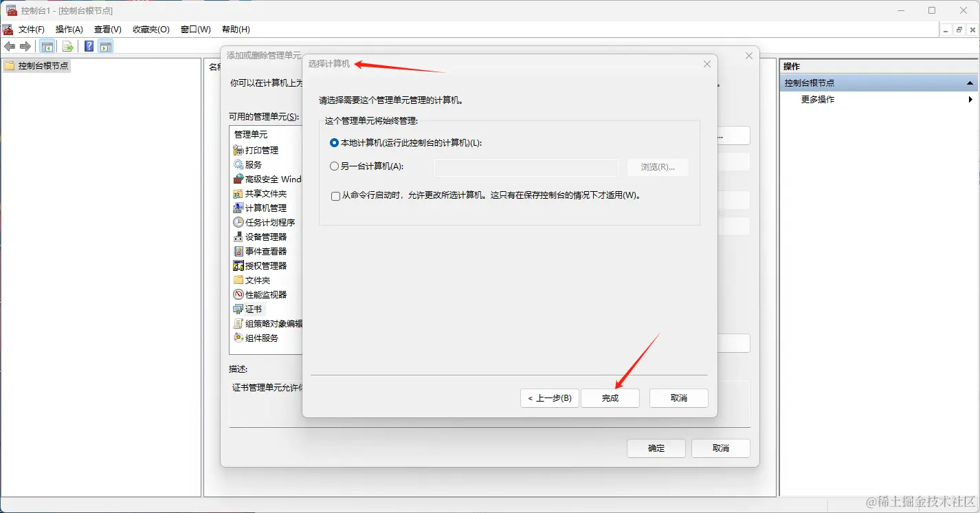Screen dimensions: 980x513
Task: Open the 文件(F) menu
Action: click(32, 30)
